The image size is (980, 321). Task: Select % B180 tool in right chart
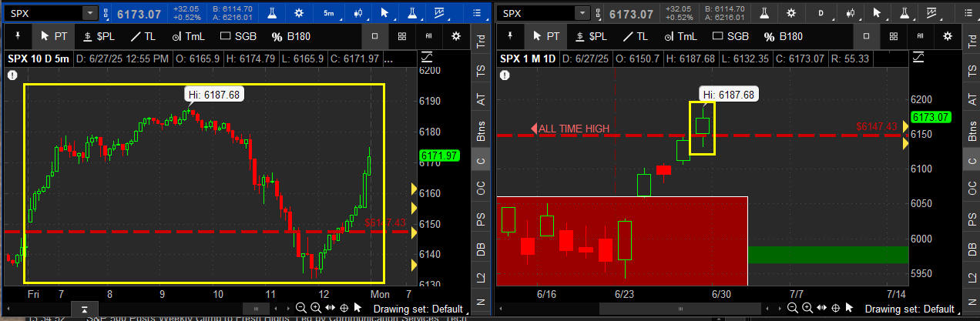tap(783, 36)
